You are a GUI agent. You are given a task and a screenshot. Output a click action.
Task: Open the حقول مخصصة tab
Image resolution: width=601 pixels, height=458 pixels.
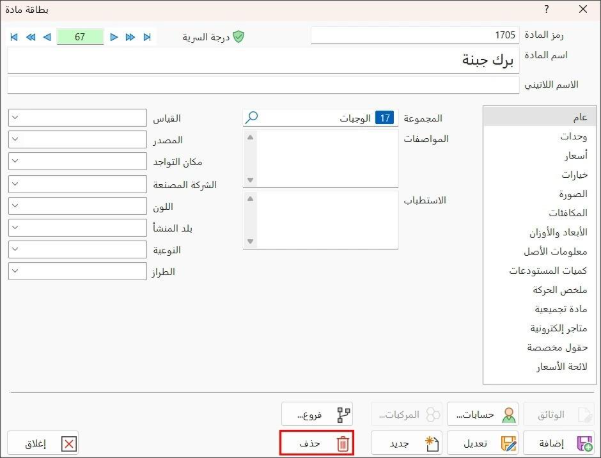coord(539,347)
